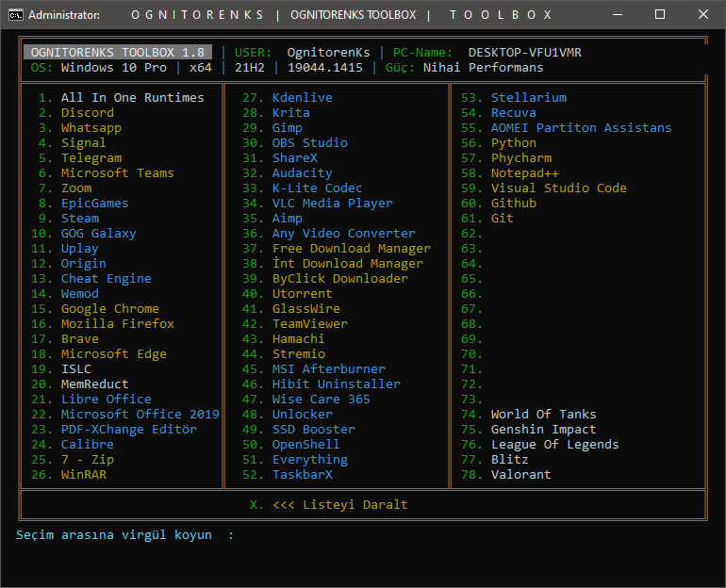Select 'Telegram' in the list
The image size is (726, 588).
point(91,158)
